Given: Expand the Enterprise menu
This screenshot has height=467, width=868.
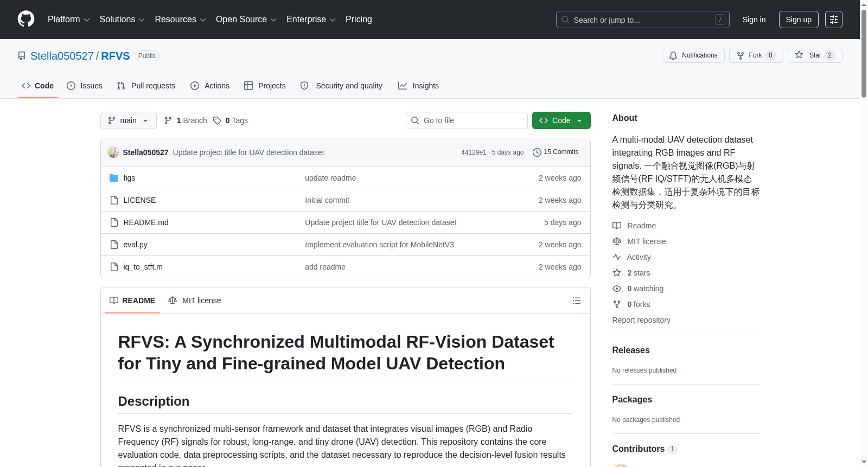Looking at the screenshot, I should (311, 20).
